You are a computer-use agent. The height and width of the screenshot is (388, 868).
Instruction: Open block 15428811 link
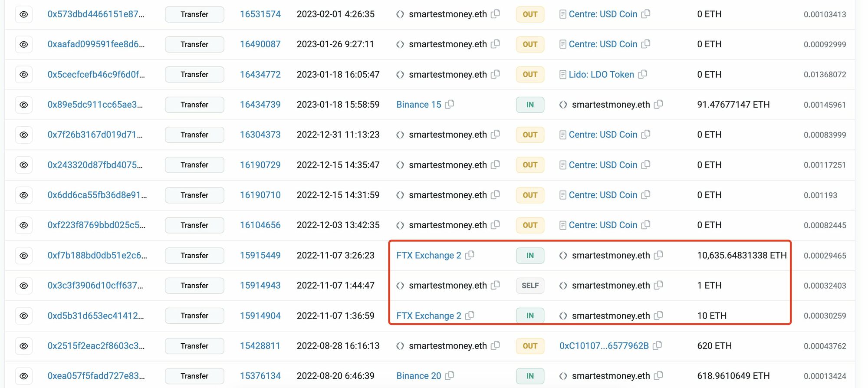260,346
